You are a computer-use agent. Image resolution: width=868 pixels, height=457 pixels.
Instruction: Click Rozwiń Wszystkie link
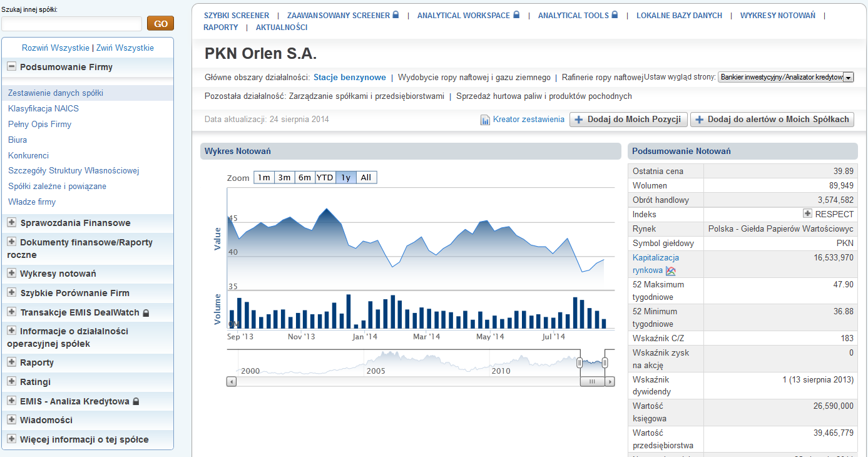56,48
